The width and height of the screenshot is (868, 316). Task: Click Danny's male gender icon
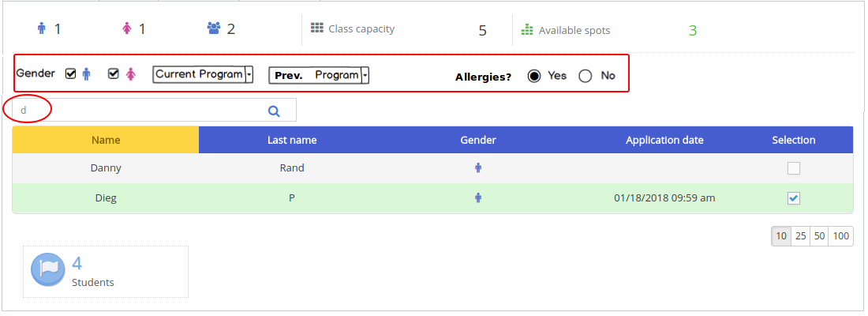click(x=478, y=168)
